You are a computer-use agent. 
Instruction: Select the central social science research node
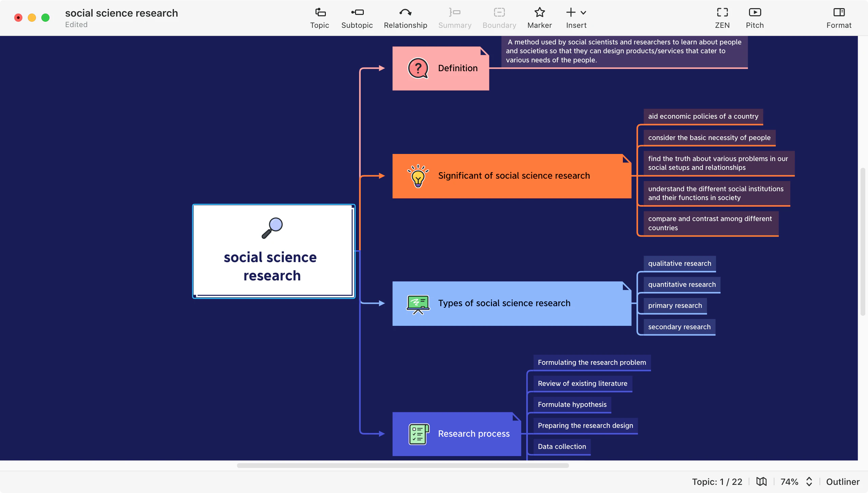[x=273, y=251]
